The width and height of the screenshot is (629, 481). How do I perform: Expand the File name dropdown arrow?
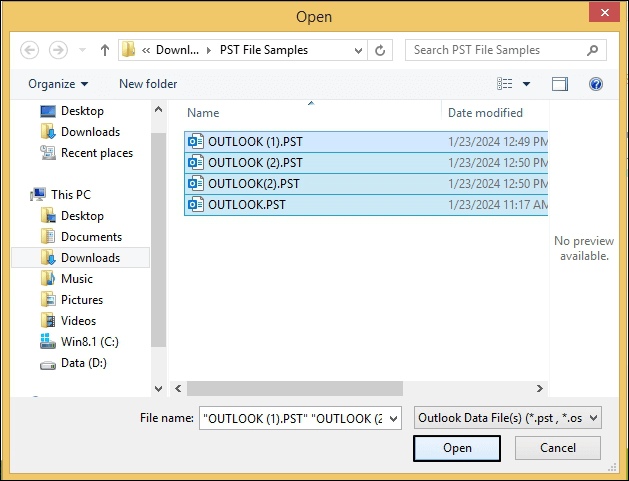[x=394, y=418]
